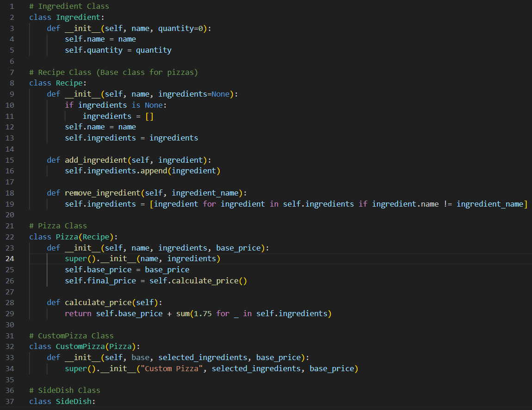The width and height of the screenshot is (532, 410).
Task: Place cursor on 'Ingredient' class name in line 2
Action: coord(78,17)
